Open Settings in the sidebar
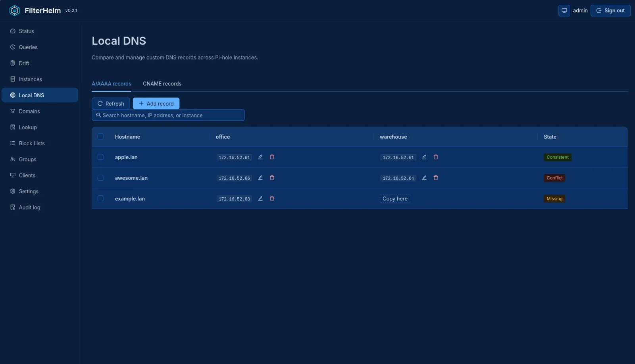This screenshot has width=635, height=364. (40, 191)
